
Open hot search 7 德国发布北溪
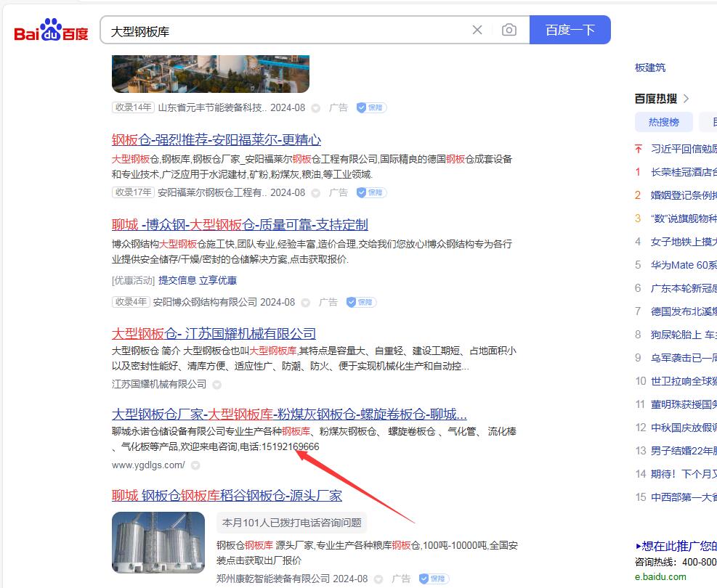click(x=684, y=311)
